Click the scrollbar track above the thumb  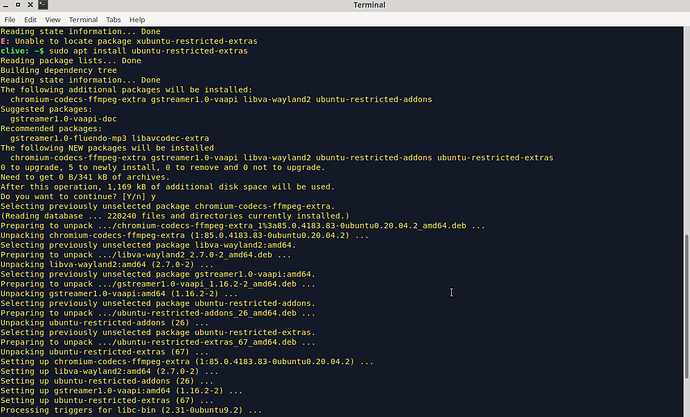[687, 131]
